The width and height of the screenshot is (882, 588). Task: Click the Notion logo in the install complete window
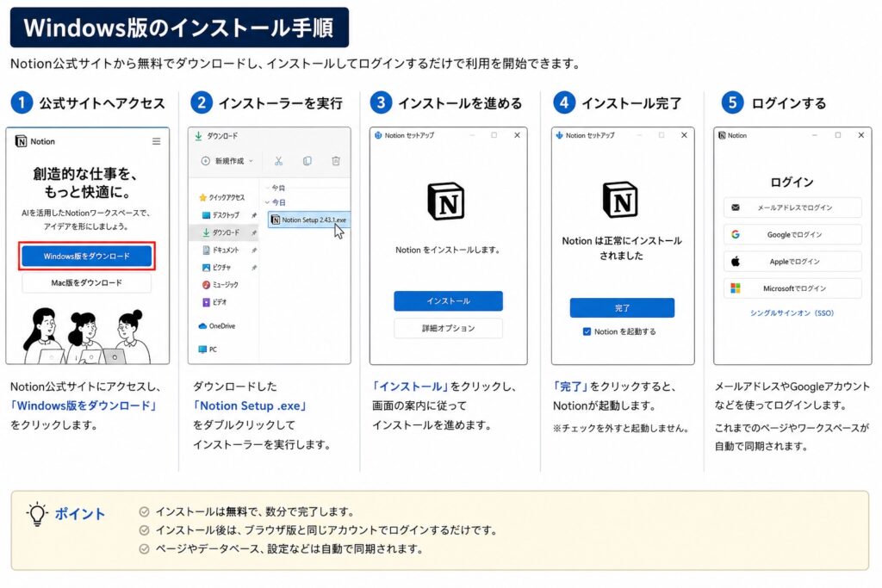click(620, 200)
